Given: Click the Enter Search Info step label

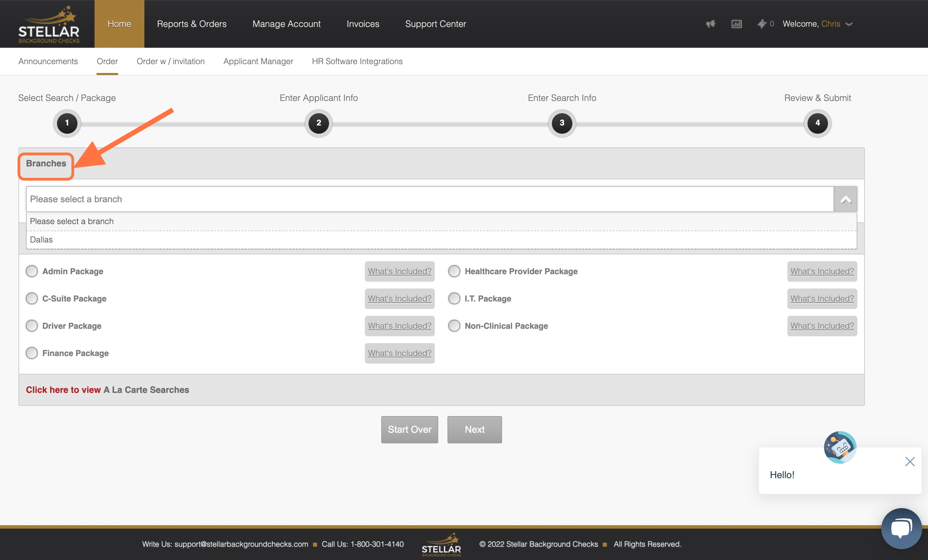Looking at the screenshot, I should pyautogui.click(x=562, y=98).
